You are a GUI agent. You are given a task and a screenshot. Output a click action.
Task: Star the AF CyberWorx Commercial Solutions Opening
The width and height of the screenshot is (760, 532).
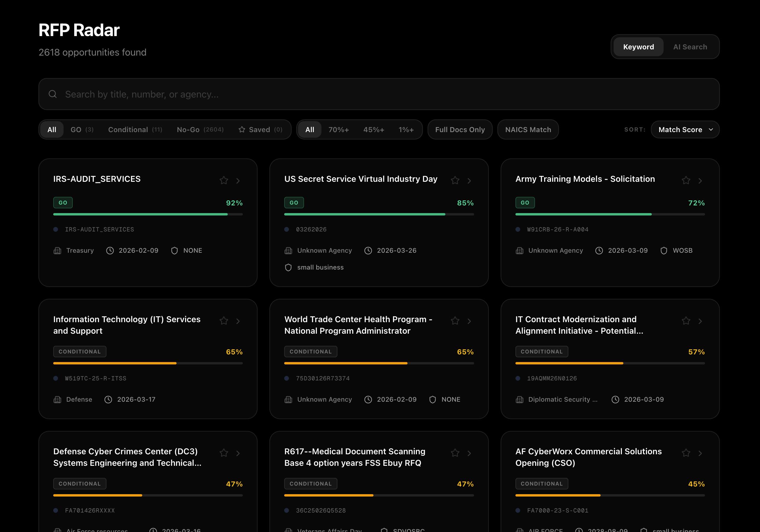pyautogui.click(x=686, y=453)
